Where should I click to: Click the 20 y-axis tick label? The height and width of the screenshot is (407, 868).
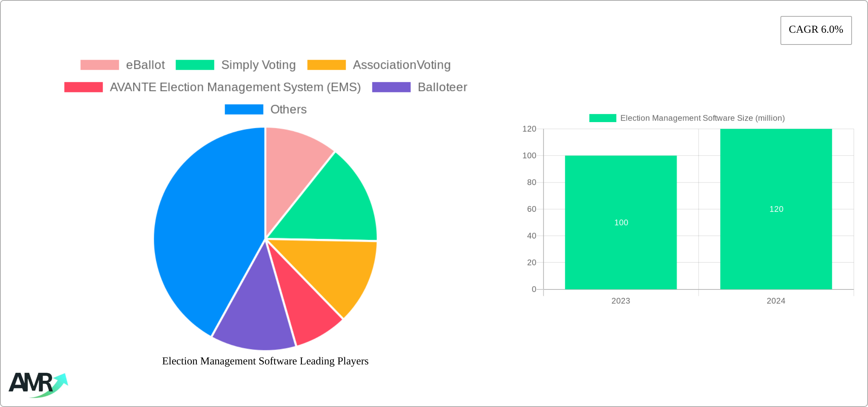tap(531, 262)
